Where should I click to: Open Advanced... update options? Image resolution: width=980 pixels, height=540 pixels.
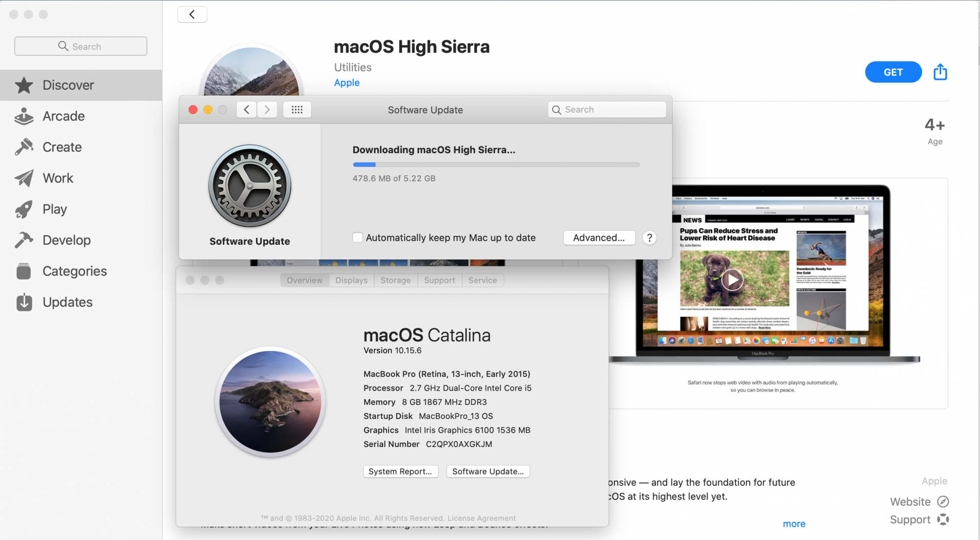tap(599, 238)
